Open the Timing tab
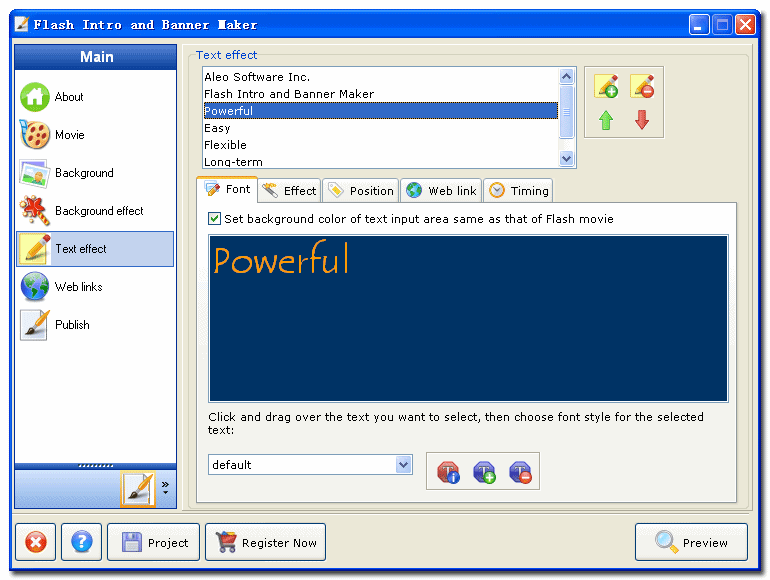This screenshot has height=580, width=770. pos(519,191)
